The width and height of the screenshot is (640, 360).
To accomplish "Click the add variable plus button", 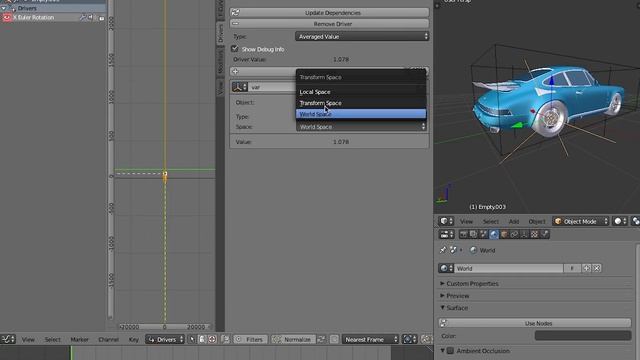I will [236, 71].
